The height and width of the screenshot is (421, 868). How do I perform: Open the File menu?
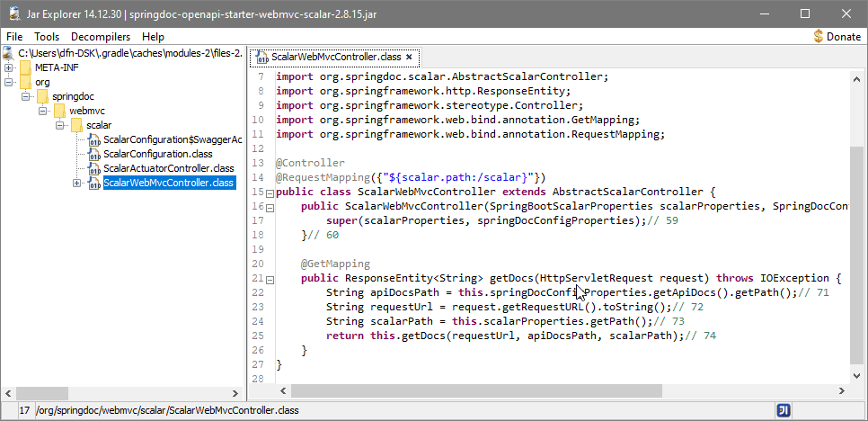(x=14, y=37)
